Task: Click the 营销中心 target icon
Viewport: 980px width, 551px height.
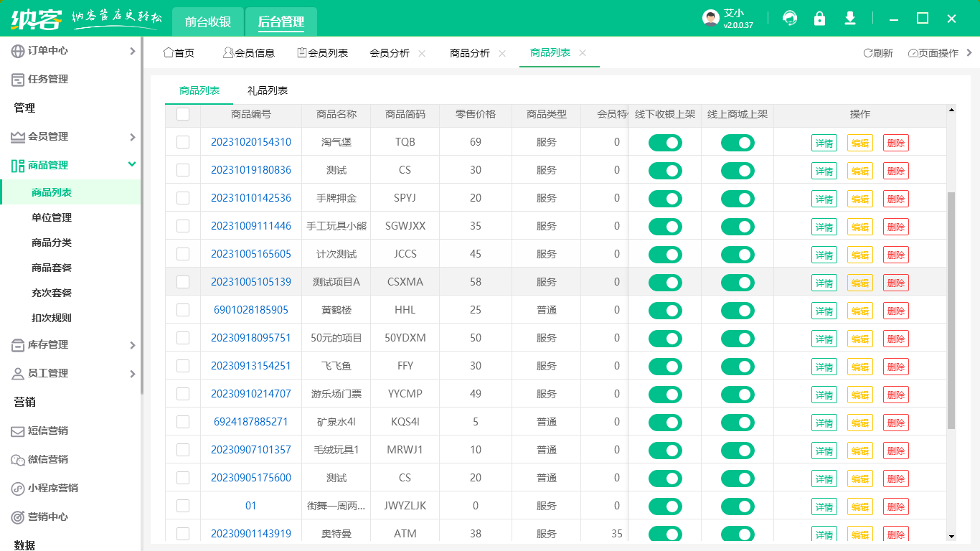Action: tap(18, 517)
